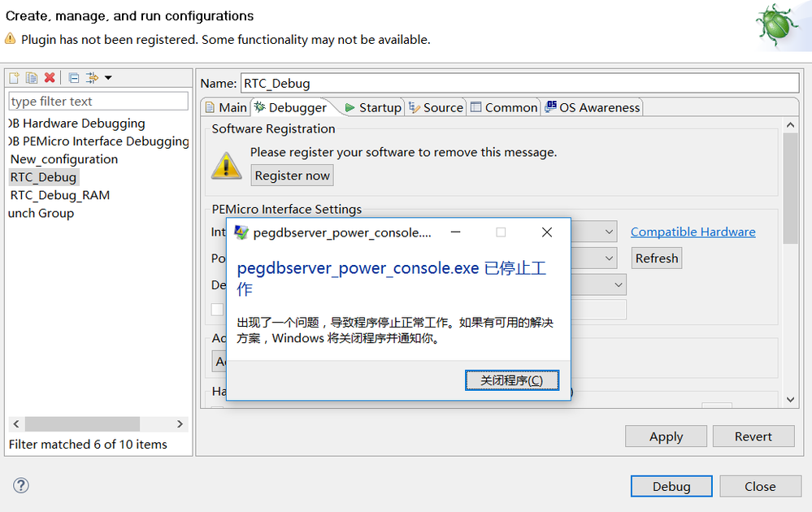
Task: Switch to the Startup tab
Action: point(373,107)
